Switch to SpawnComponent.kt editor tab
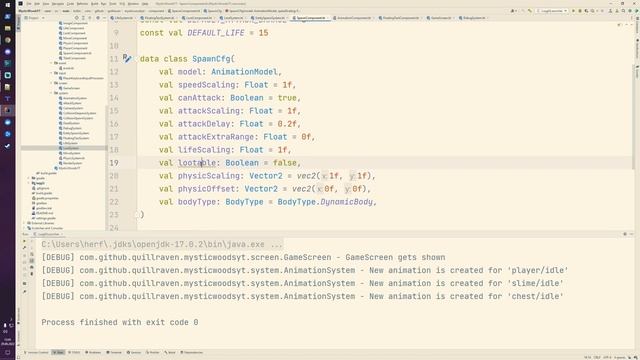 [311, 18]
